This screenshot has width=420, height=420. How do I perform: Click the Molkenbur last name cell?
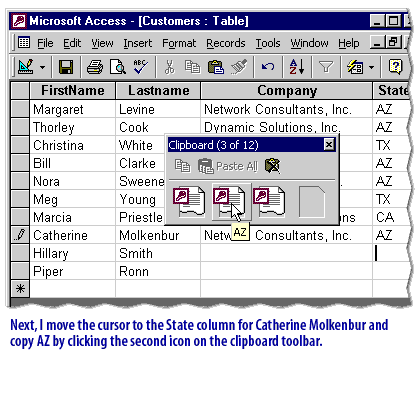point(158,235)
